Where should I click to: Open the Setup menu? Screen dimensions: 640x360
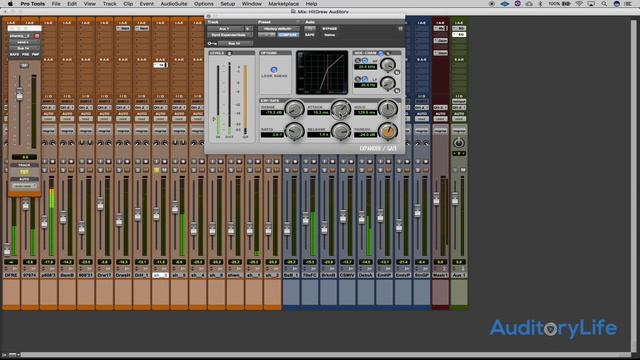tap(228, 4)
